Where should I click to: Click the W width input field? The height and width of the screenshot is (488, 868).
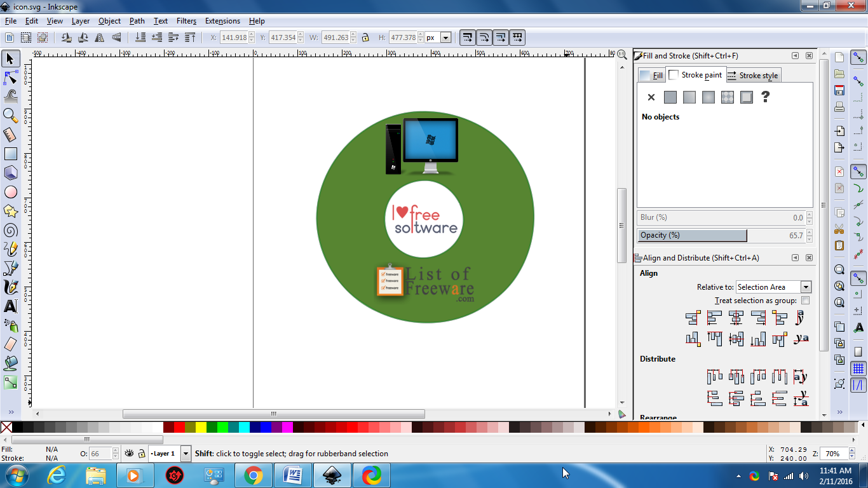click(x=336, y=37)
